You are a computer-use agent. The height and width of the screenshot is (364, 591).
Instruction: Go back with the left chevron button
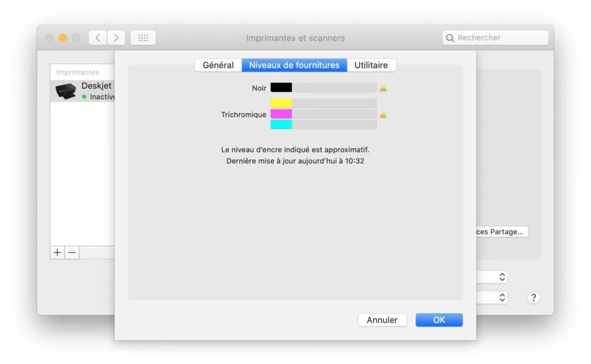tap(98, 37)
